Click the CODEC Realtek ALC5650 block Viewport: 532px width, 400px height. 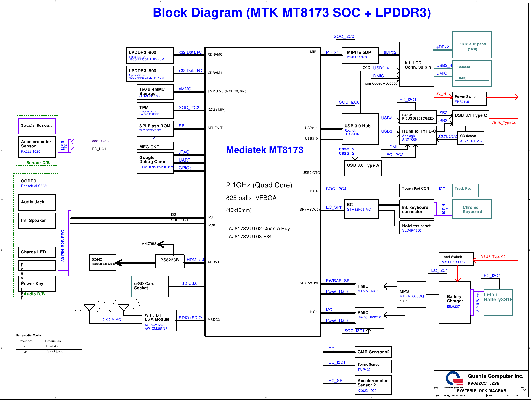tap(37, 184)
